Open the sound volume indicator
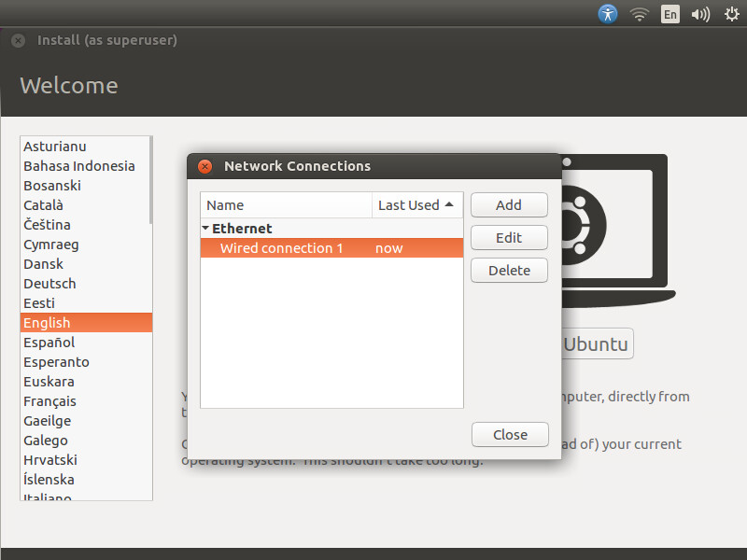 pos(699,14)
